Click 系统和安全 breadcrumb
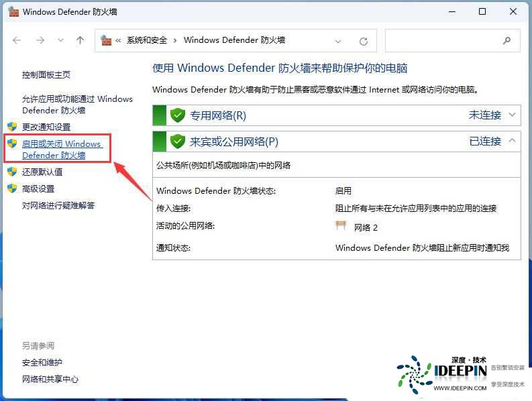Viewport: 532px width, 401px height. tap(147, 40)
